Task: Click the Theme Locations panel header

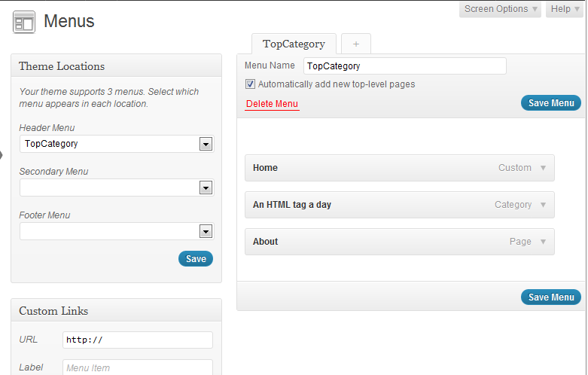Action: [116, 66]
